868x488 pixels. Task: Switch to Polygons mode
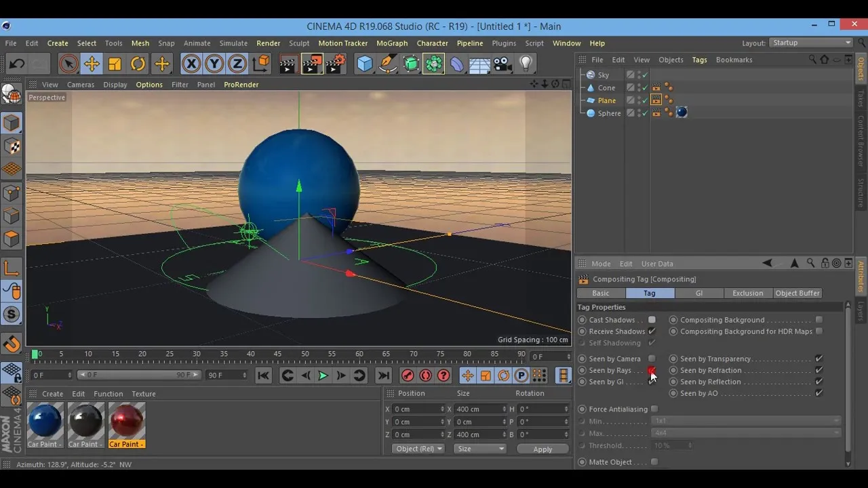tap(12, 239)
